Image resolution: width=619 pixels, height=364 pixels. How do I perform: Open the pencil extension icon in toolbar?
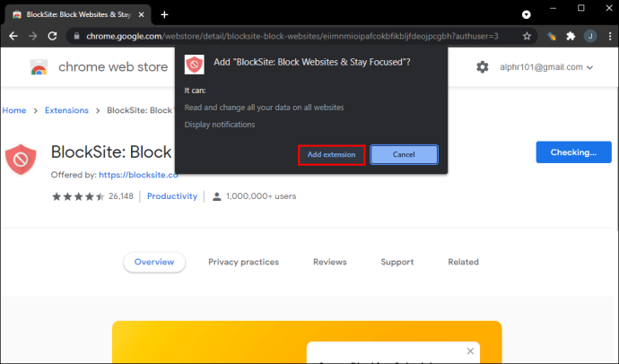[551, 36]
